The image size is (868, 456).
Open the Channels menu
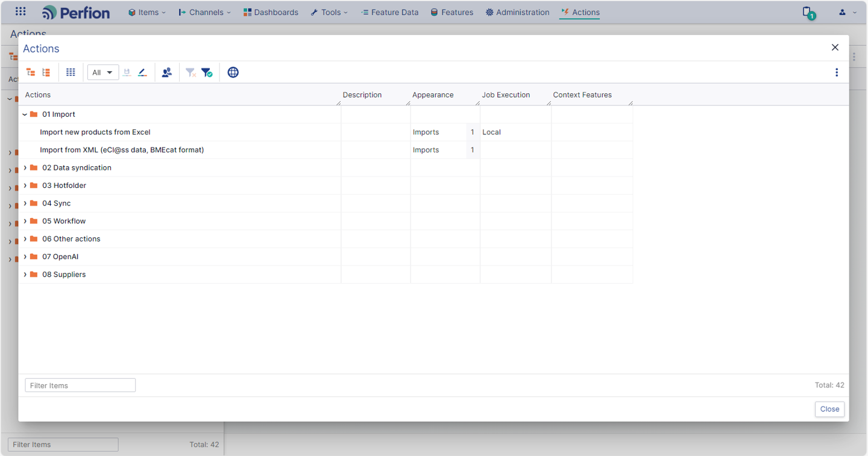(x=205, y=12)
